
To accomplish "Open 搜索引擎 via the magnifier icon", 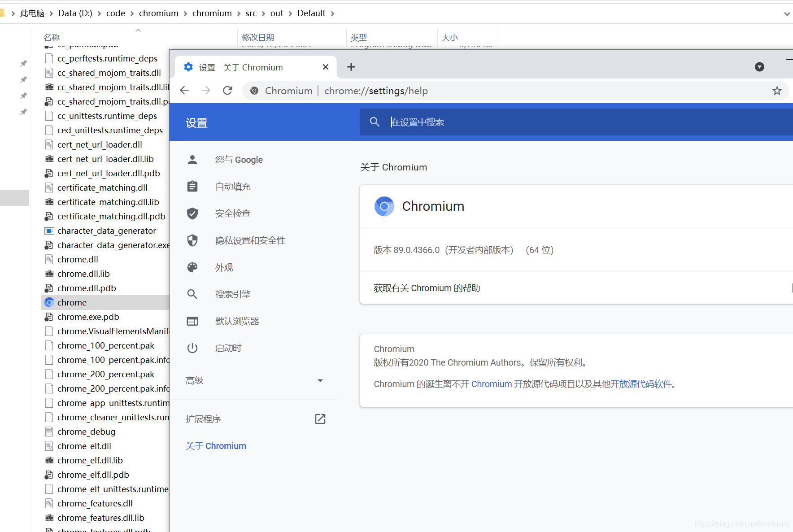I will click(192, 294).
